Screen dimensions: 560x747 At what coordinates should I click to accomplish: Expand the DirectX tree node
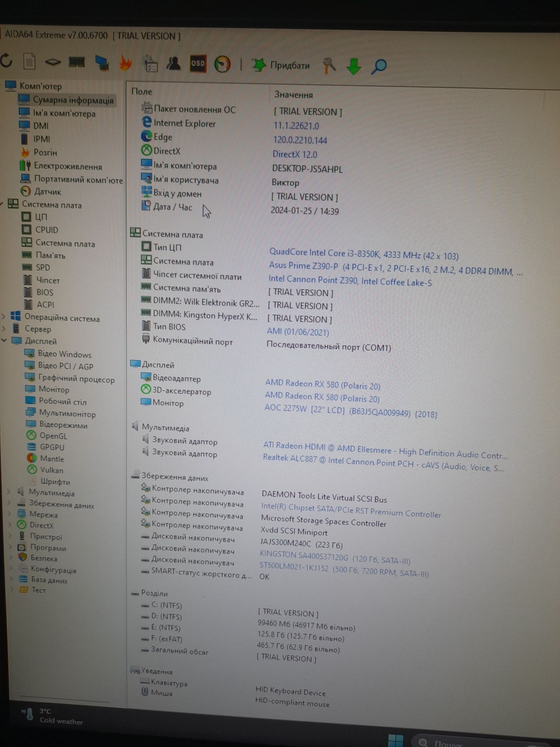pyautogui.click(x=10, y=525)
